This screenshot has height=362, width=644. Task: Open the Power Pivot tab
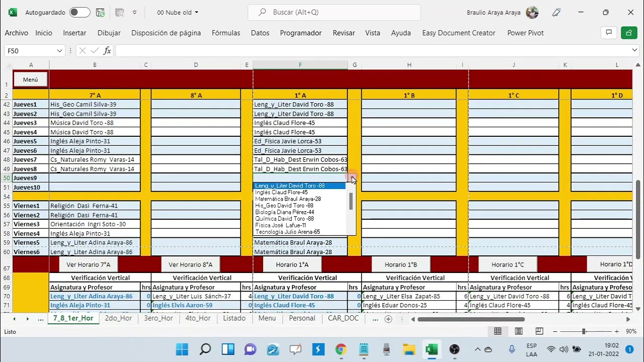(525, 33)
